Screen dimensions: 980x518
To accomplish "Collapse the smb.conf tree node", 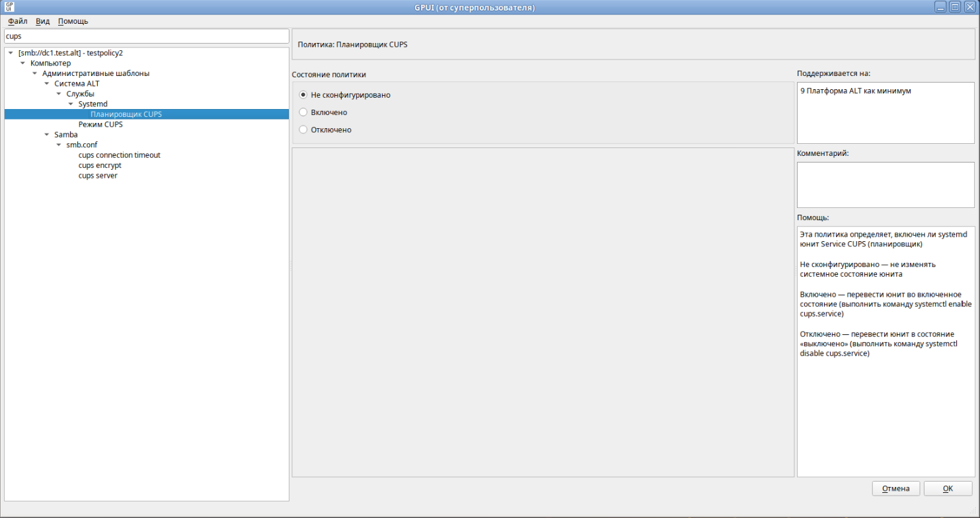I will click(59, 145).
